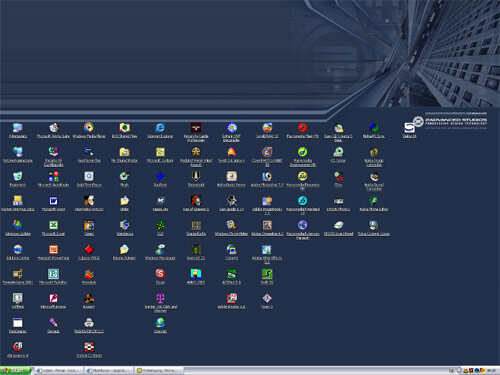Click the Start button
Viewport: 500px width, 375px height.
[x=15, y=370]
